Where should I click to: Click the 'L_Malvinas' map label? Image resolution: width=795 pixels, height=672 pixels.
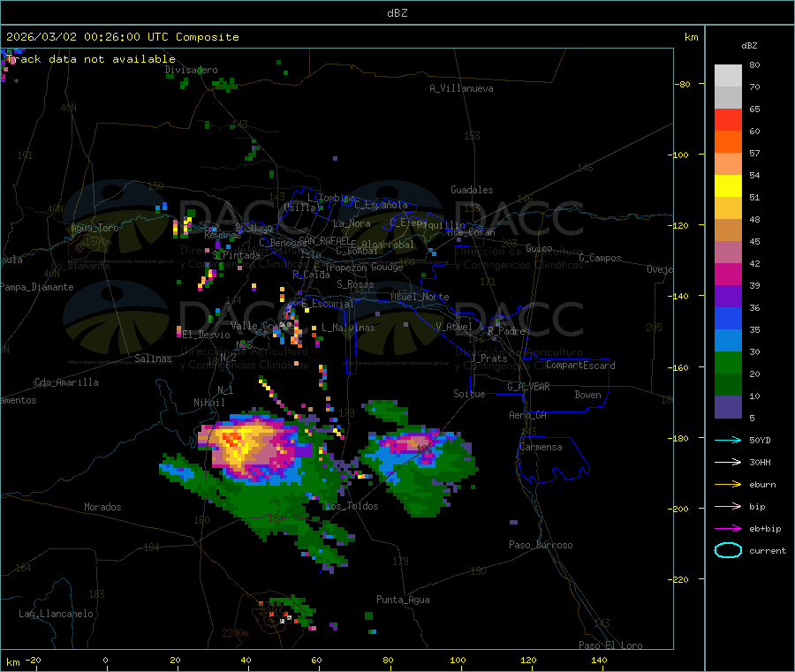click(x=348, y=328)
